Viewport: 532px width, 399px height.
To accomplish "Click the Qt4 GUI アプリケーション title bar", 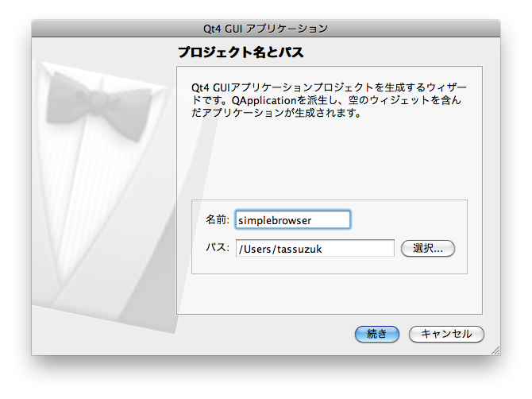I will (x=266, y=29).
